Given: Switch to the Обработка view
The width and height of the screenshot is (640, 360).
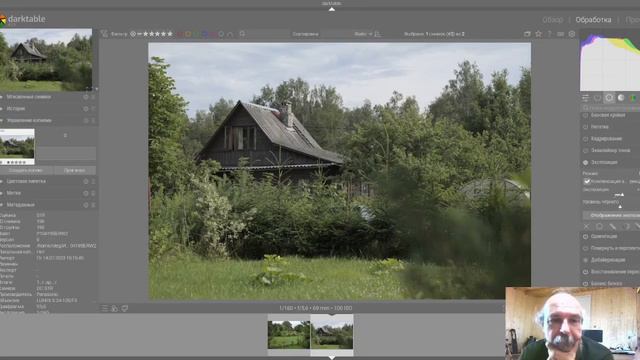Looking at the screenshot, I should 593,20.
